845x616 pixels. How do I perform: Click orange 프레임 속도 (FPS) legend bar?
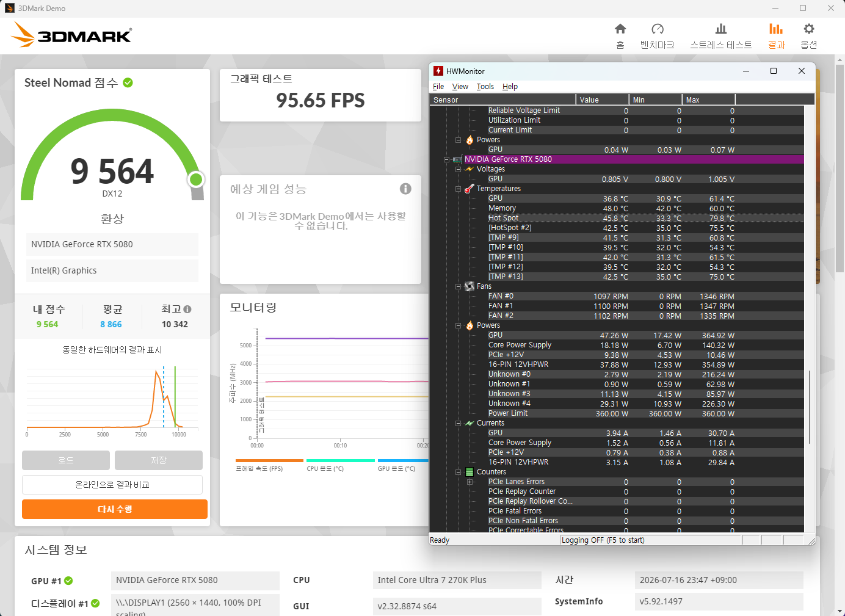[x=269, y=461]
